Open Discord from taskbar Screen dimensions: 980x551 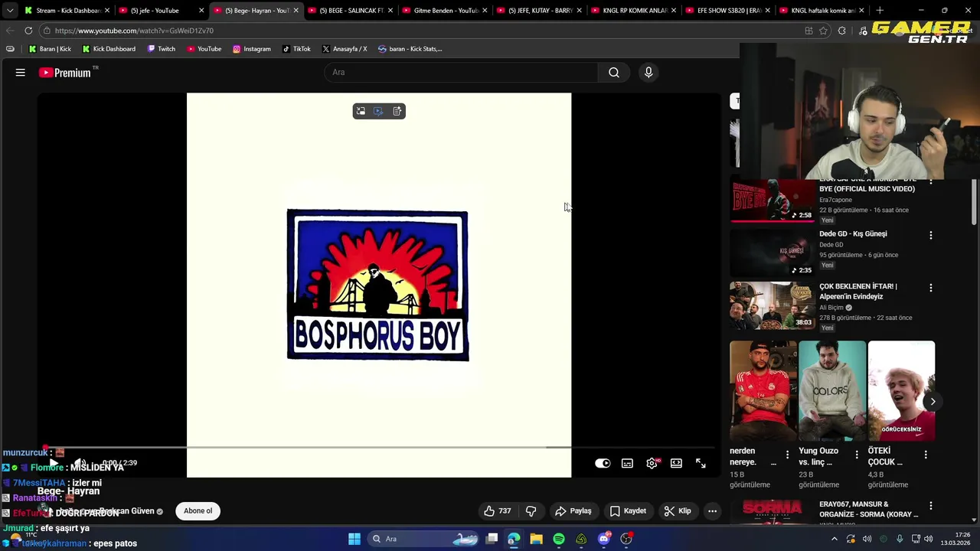point(604,539)
